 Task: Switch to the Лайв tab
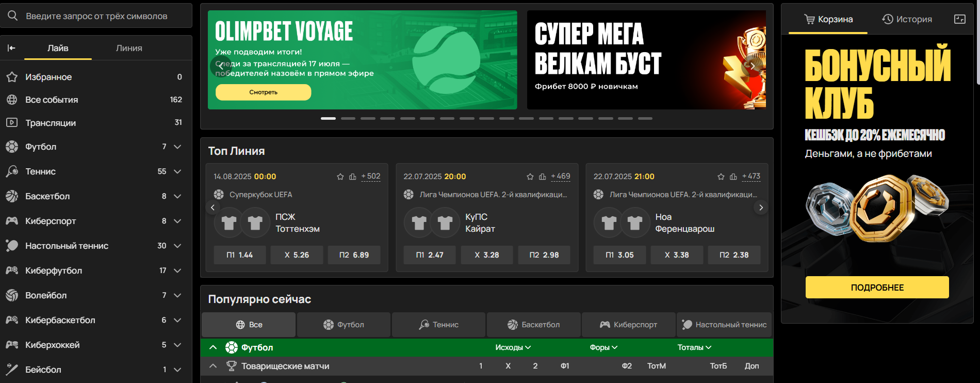coord(58,48)
